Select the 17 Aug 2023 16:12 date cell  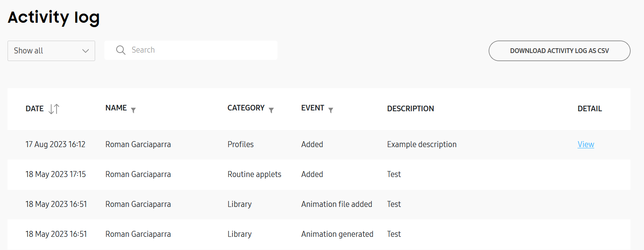point(55,144)
